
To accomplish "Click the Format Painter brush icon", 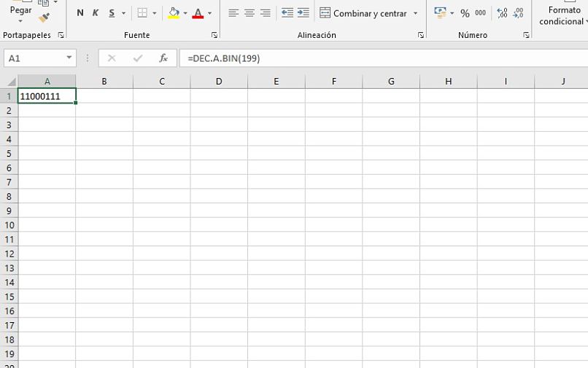I will click(45, 17).
